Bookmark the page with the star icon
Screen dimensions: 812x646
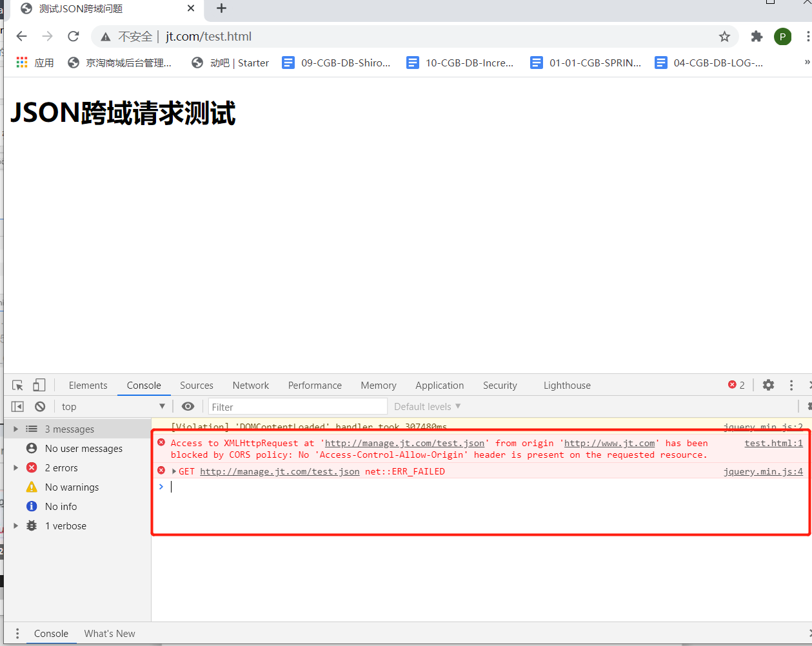[x=724, y=37]
